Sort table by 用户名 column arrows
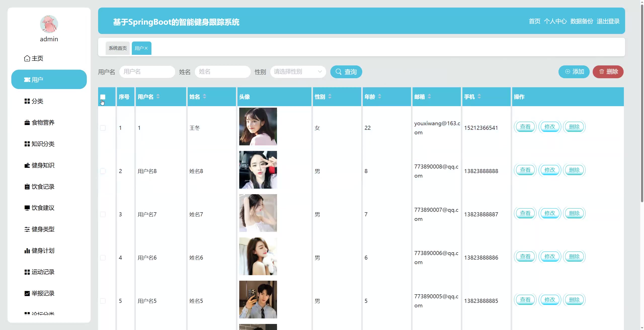The width and height of the screenshot is (644, 330). pyautogui.click(x=158, y=96)
